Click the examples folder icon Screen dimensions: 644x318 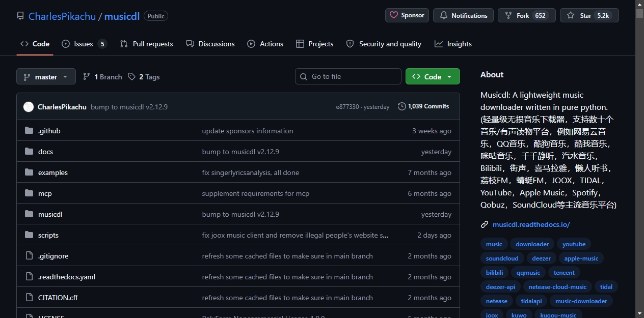29,172
